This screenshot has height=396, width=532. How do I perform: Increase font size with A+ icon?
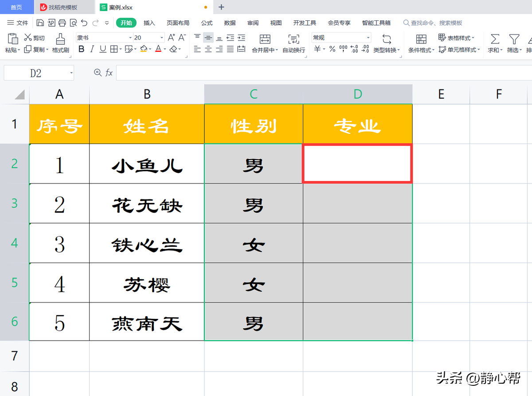click(x=171, y=38)
